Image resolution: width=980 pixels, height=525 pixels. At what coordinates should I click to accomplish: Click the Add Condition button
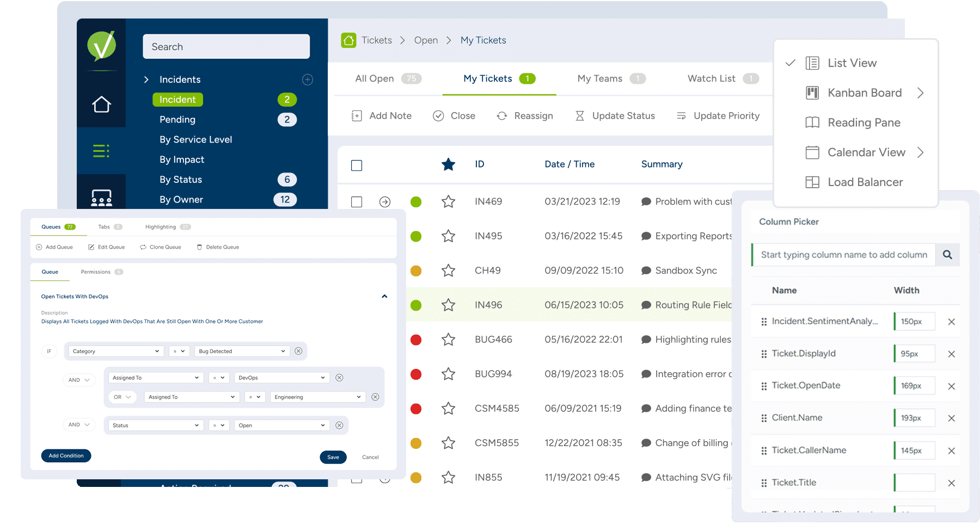click(66, 456)
